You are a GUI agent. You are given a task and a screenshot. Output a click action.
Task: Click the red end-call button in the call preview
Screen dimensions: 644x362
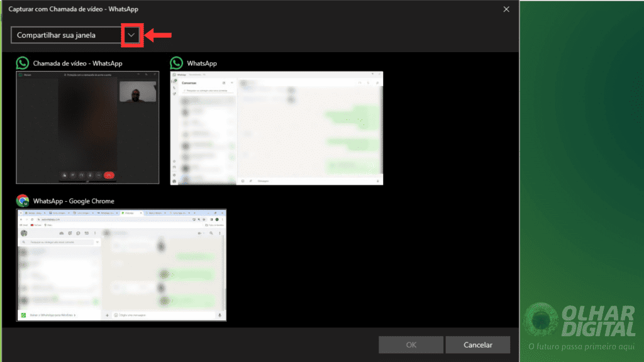coord(108,175)
